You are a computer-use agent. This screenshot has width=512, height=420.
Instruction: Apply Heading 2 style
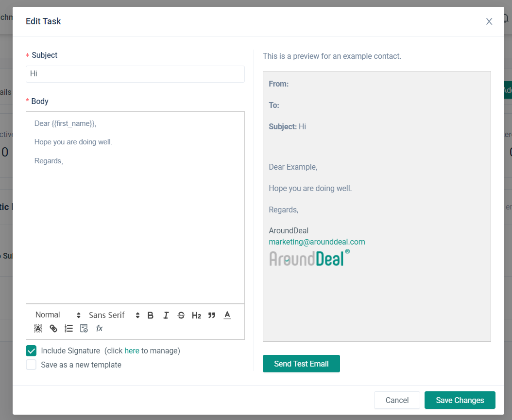point(196,315)
